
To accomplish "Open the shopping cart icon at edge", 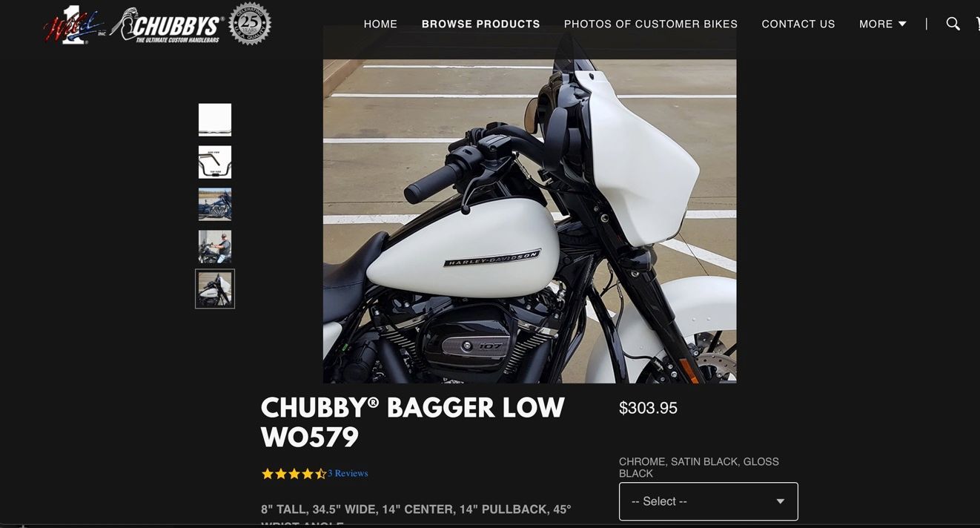I will click(977, 24).
